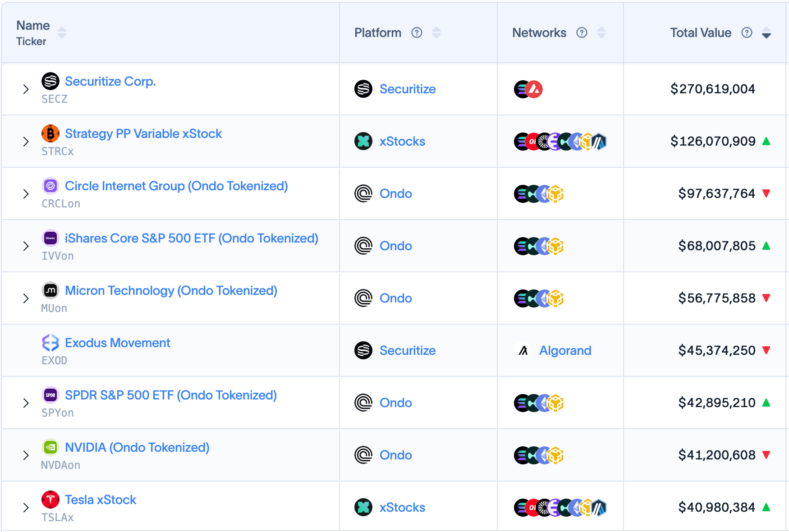Viewport: 789px width, 532px height.
Task: Open Micron Technology (Ondo Tokenized) link
Action: point(171,290)
